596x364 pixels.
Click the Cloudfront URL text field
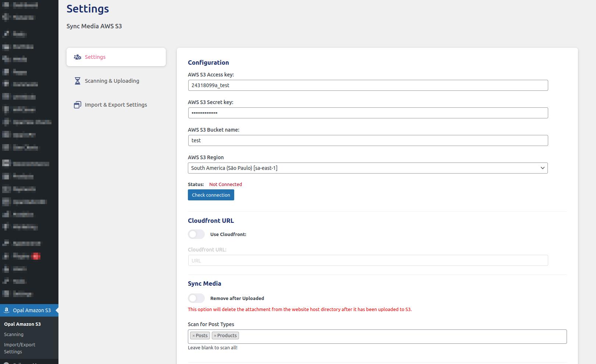(368, 260)
